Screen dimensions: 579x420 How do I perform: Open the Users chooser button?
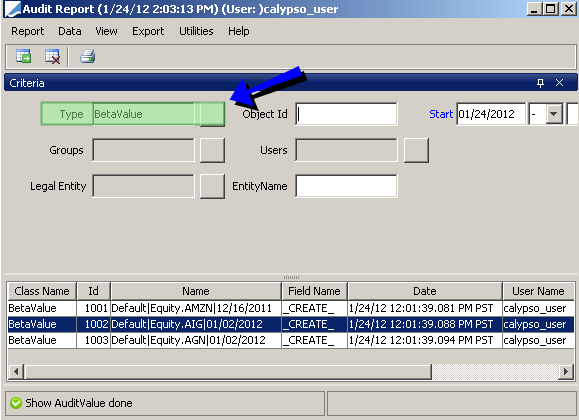pos(416,150)
